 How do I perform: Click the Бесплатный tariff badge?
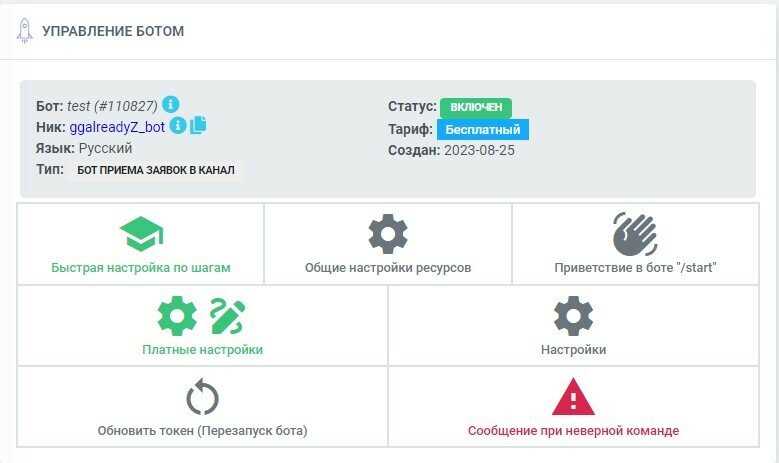coord(483,130)
